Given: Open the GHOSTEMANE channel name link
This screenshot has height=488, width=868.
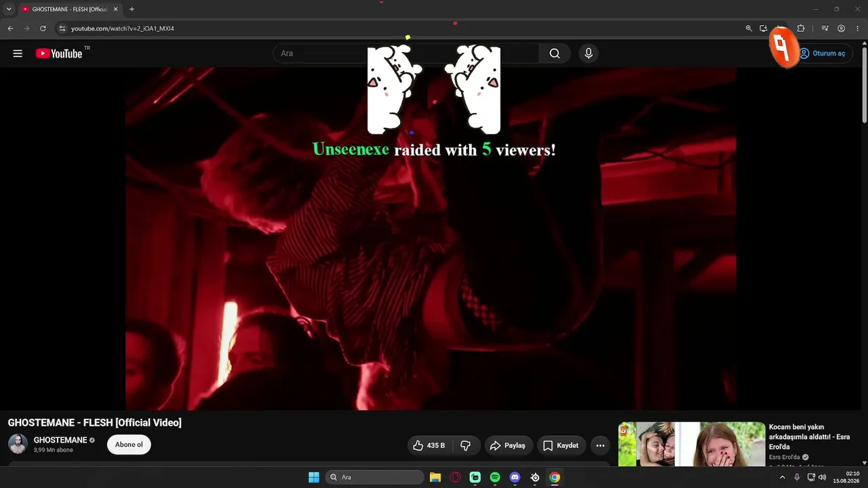Looking at the screenshot, I should tap(60, 440).
